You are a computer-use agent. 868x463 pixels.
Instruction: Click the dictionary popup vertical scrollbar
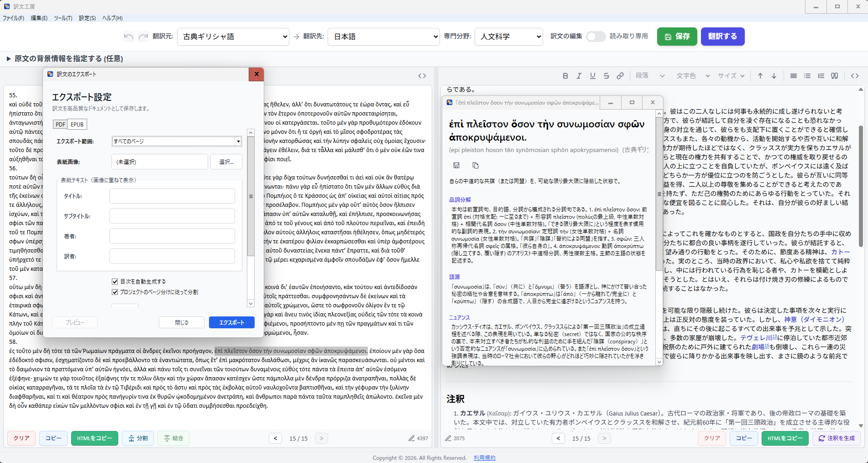[659, 194]
